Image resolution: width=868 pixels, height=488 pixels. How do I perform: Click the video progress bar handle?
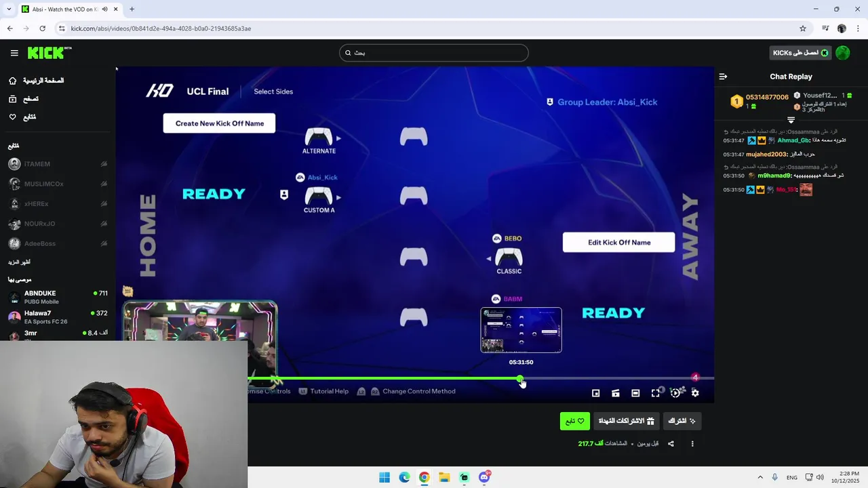[520, 378]
